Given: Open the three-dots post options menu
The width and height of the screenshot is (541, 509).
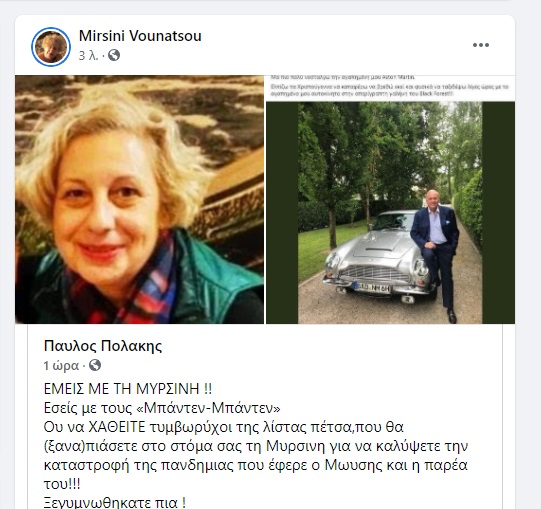Looking at the screenshot, I should (481, 45).
